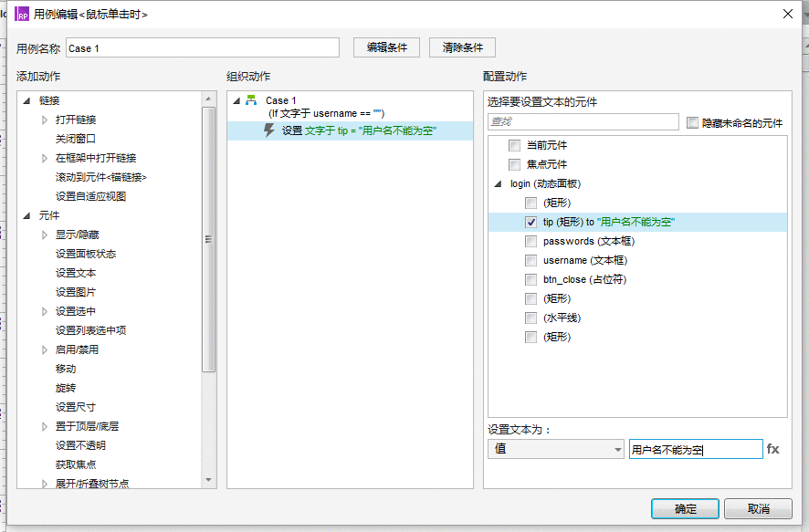809x532 pixels.
Task: Select the 设置尺寸 action
Action: tap(75, 407)
